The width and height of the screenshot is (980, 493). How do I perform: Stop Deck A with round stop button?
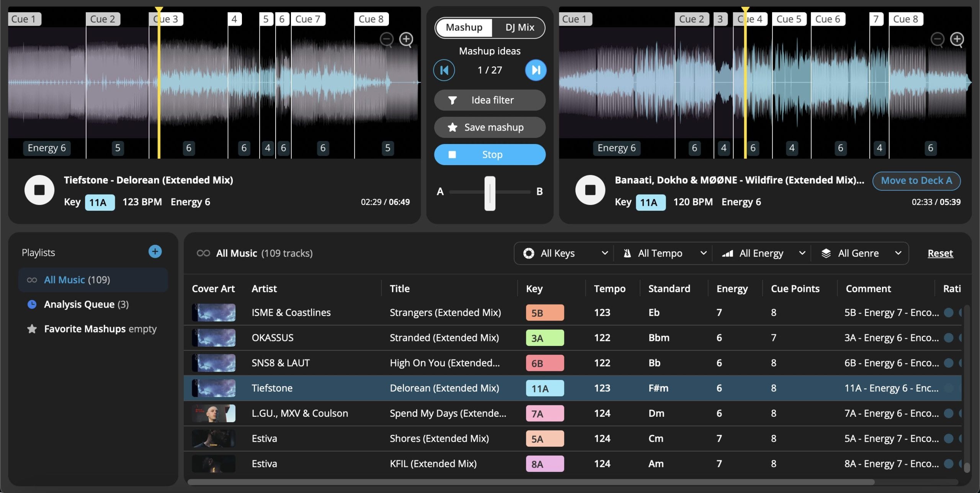(39, 190)
